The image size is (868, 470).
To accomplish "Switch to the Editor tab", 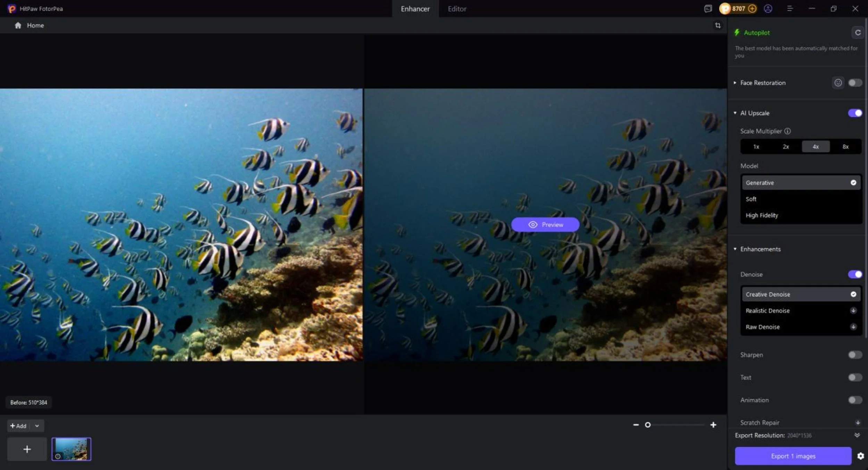I will pos(457,9).
